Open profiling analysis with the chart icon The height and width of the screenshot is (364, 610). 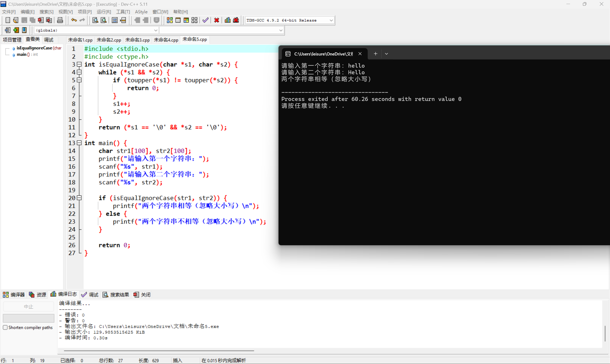[227, 20]
